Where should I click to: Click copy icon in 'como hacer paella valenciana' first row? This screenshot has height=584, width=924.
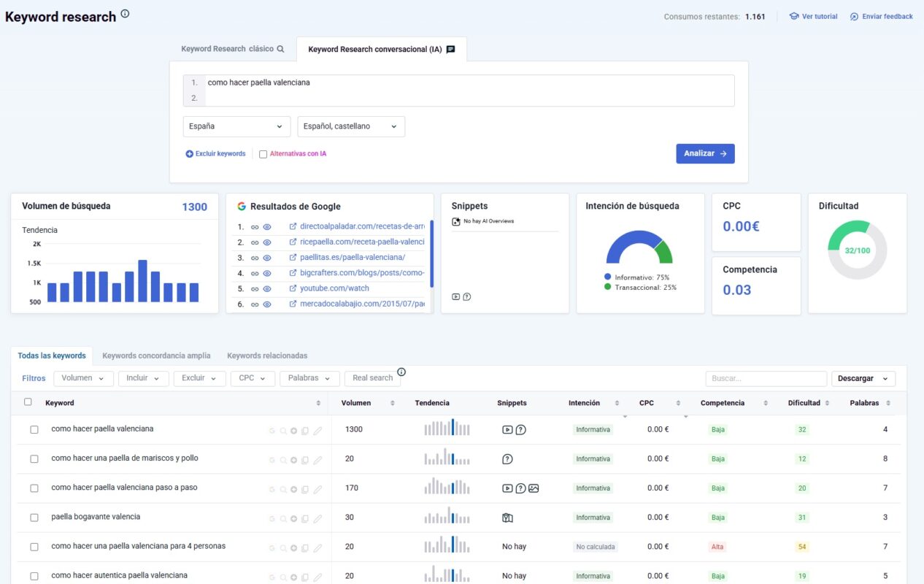click(x=305, y=430)
